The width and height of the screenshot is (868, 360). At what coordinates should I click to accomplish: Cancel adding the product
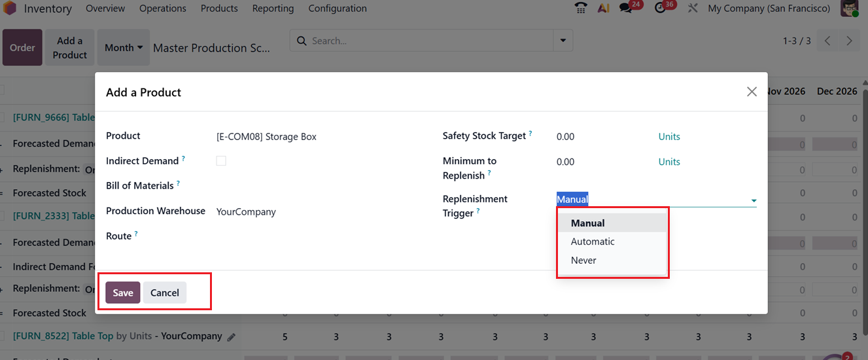[165, 293]
